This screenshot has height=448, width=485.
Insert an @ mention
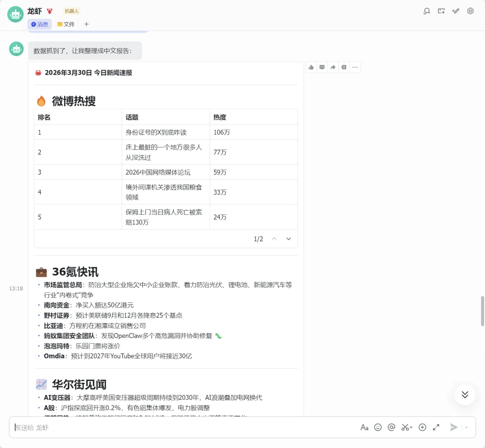(391, 427)
